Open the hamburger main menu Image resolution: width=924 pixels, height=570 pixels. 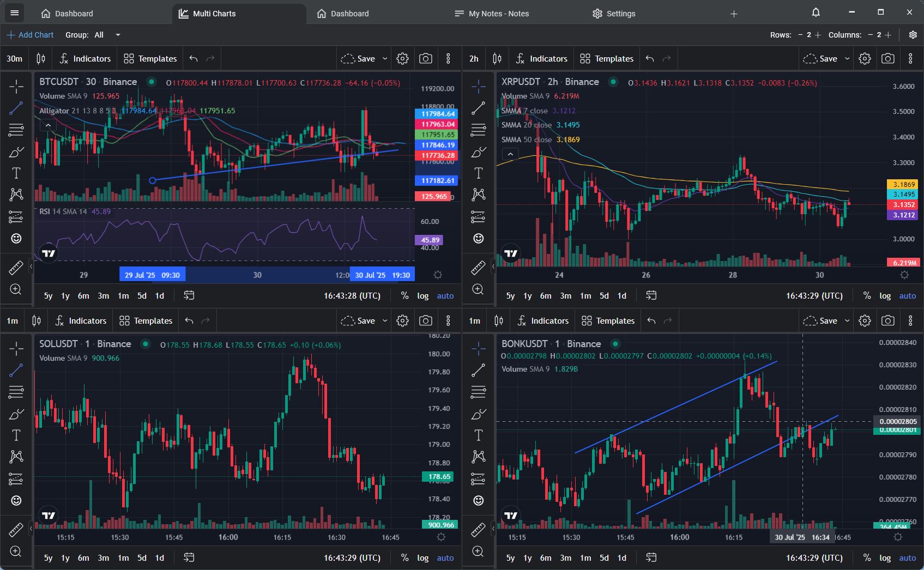point(15,13)
